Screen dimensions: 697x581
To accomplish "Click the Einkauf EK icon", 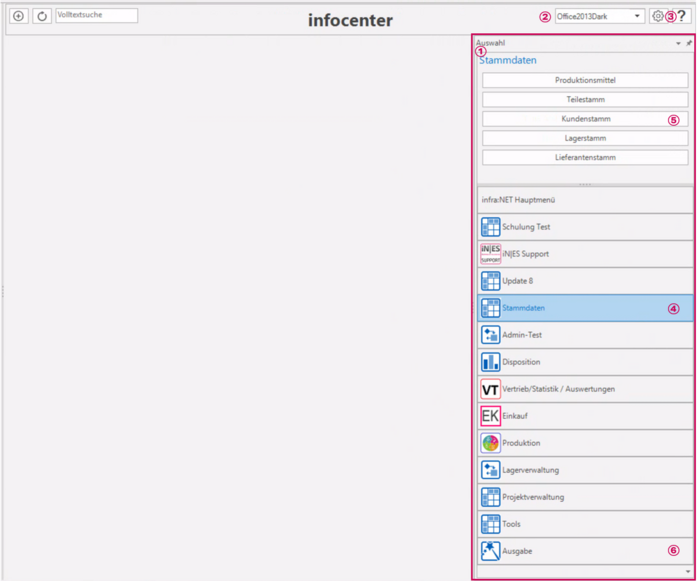I will 490,416.
